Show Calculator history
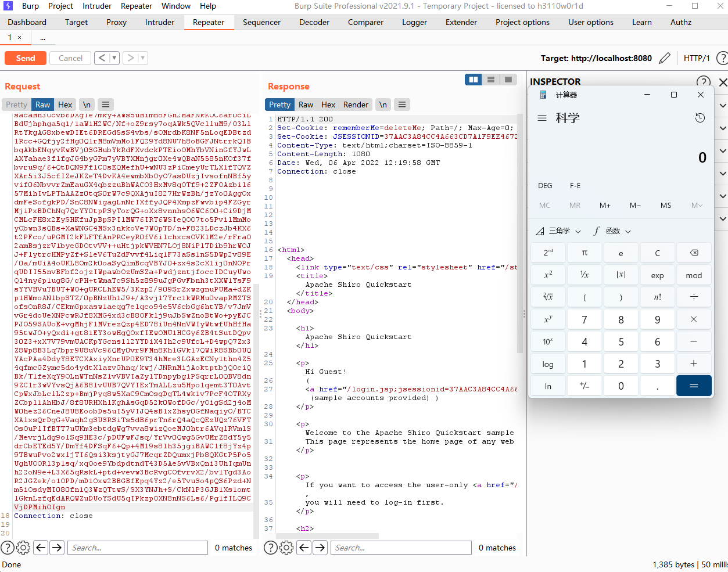The height and width of the screenshot is (572, 728). (700, 118)
